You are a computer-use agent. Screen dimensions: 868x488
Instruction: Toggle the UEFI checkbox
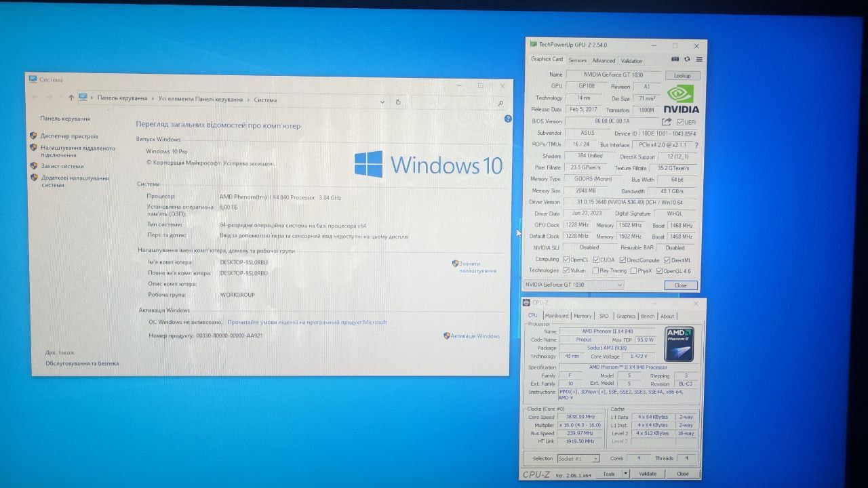coord(680,122)
